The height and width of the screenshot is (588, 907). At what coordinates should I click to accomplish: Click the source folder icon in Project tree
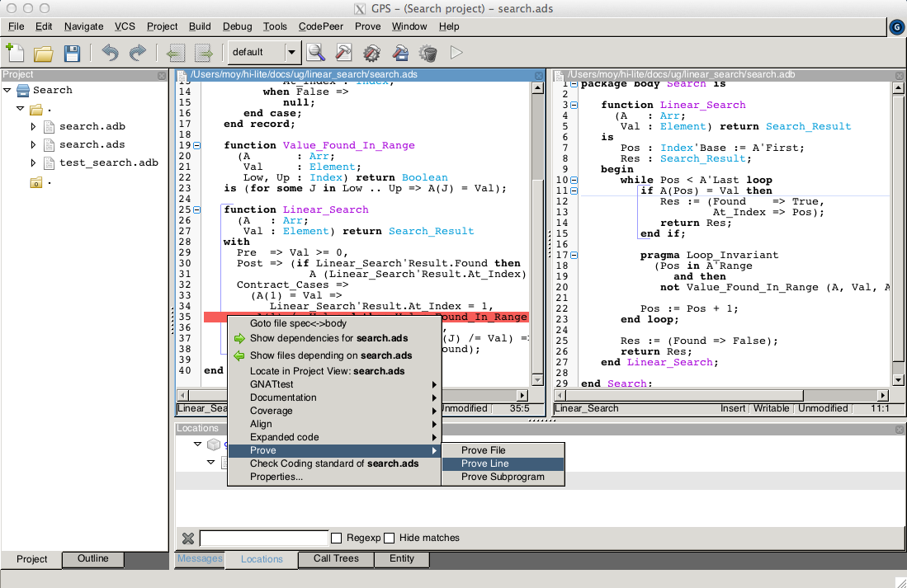tap(36, 110)
